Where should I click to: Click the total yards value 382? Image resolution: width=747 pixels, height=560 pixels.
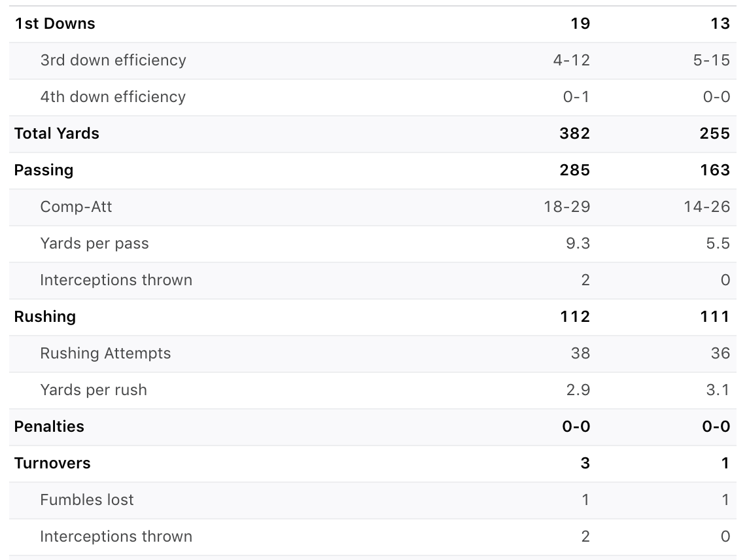click(574, 133)
